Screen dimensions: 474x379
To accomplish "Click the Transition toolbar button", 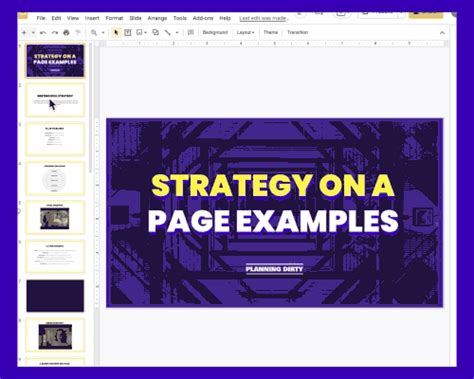I will (x=297, y=32).
